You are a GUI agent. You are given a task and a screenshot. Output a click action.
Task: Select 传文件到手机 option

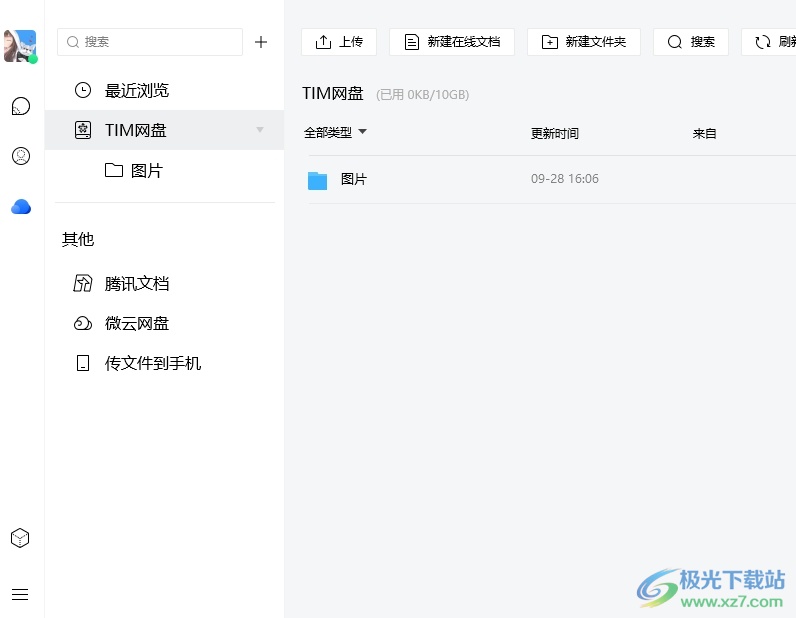pyautogui.click(x=152, y=364)
